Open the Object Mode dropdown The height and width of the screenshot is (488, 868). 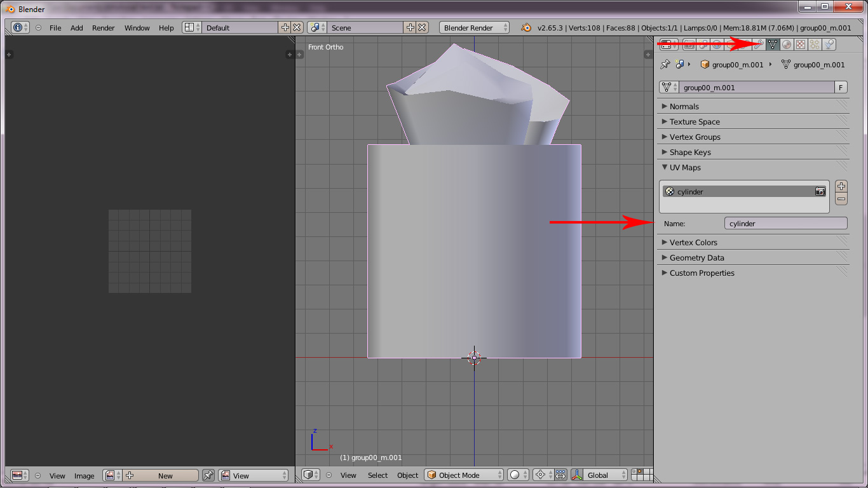(x=464, y=475)
